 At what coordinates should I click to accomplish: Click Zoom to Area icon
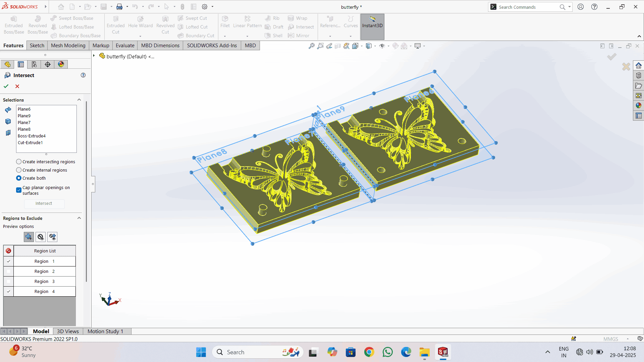(x=320, y=46)
